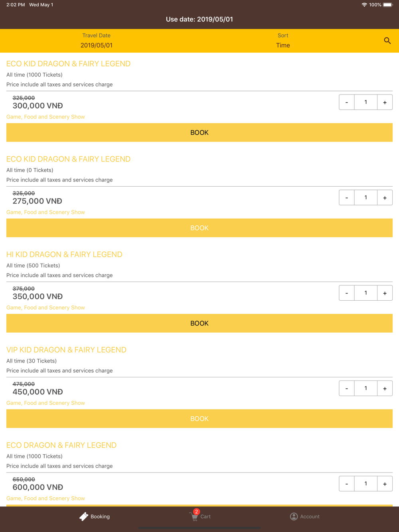Open VIP Kid Dragon & Fairy Legend title
399x532 pixels.
(x=66, y=350)
